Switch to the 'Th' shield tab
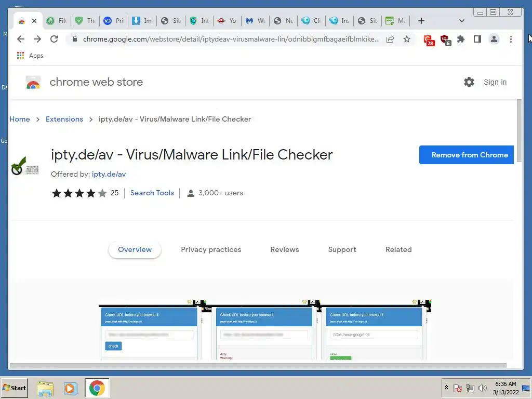 point(85,21)
